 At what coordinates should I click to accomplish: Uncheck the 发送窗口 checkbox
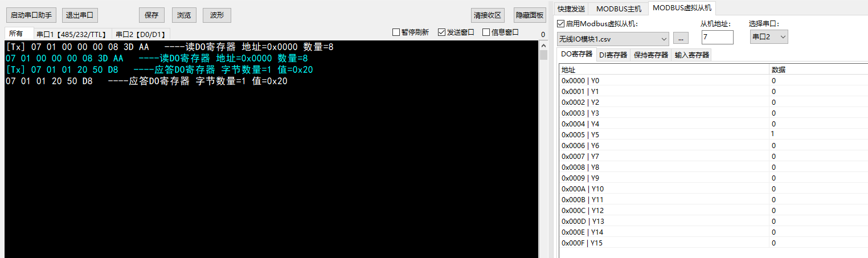pyautogui.click(x=456, y=32)
